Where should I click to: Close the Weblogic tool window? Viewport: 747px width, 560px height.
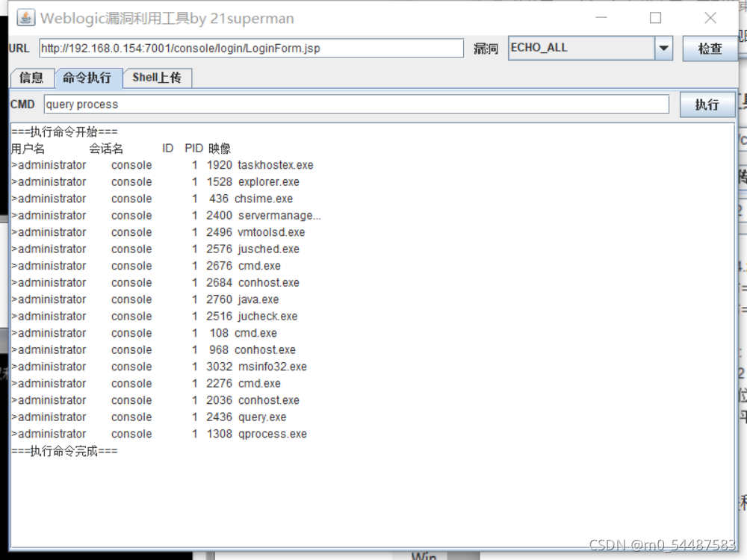pos(710,18)
